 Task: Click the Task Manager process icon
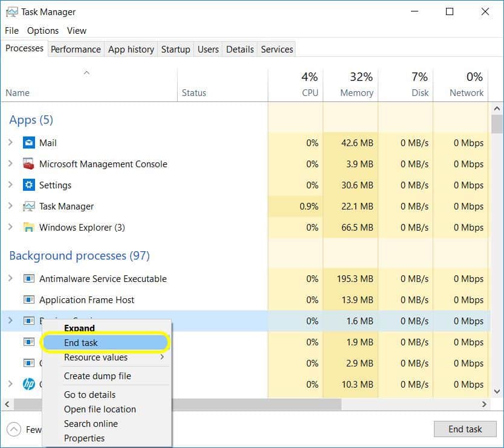tap(28, 206)
